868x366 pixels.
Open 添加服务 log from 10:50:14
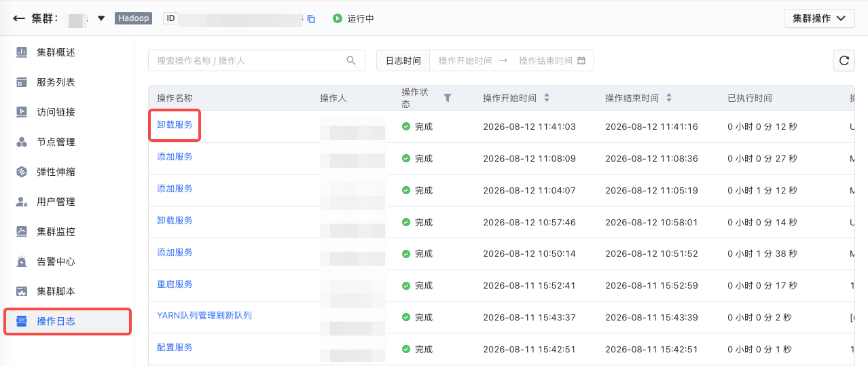click(x=175, y=253)
